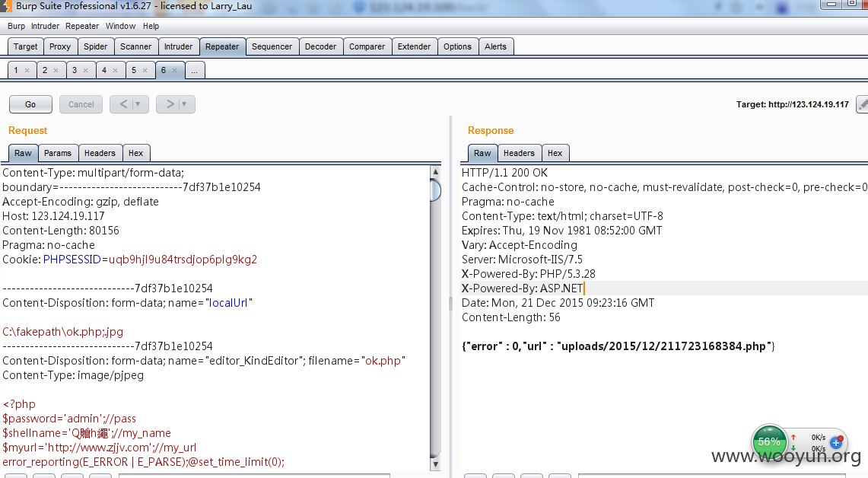The width and height of the screenshot is (868, 478).
Task: Switch to the Target tool tab
Action: [25, 46]
